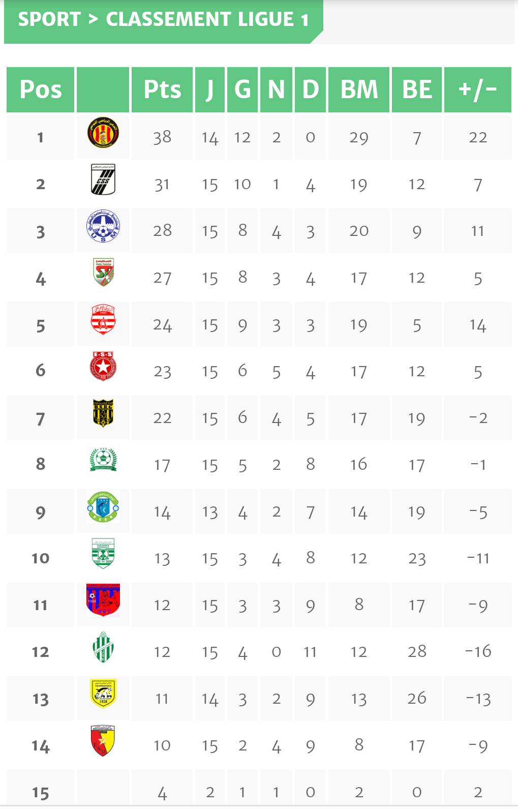518x812 pixels.
Task: Open the yellow-black U.S.B.G shield logo
Action: coord(103,413)
